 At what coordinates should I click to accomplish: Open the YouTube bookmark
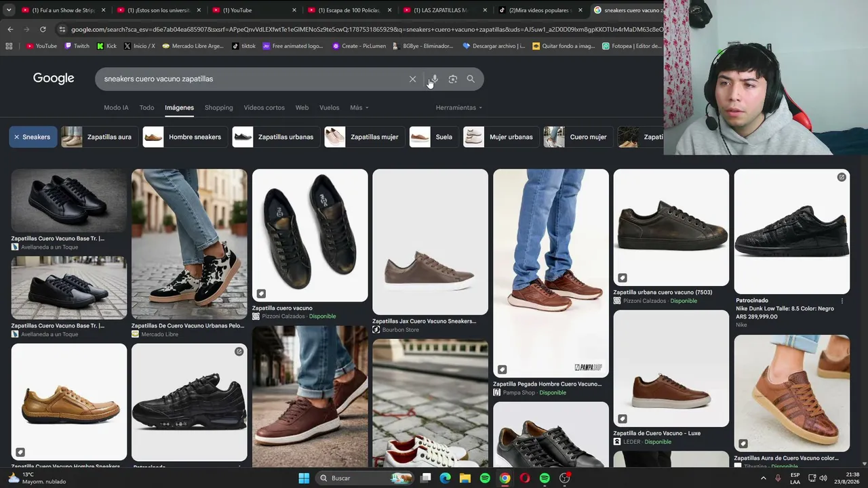(x=41, y=46)
